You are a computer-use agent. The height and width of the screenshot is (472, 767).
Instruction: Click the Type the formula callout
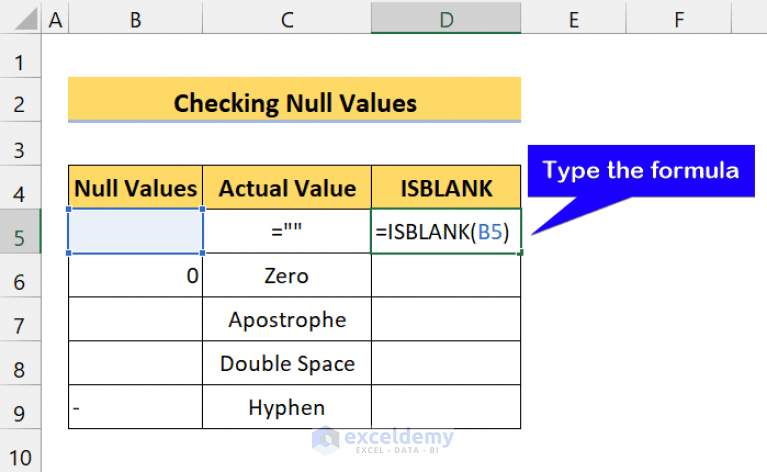click(641, 170)
